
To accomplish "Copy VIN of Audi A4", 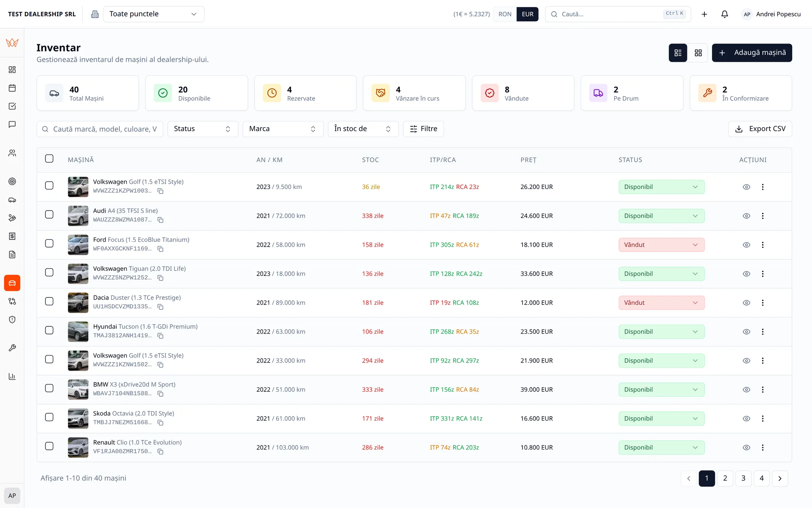I will [x=160, y=220].
